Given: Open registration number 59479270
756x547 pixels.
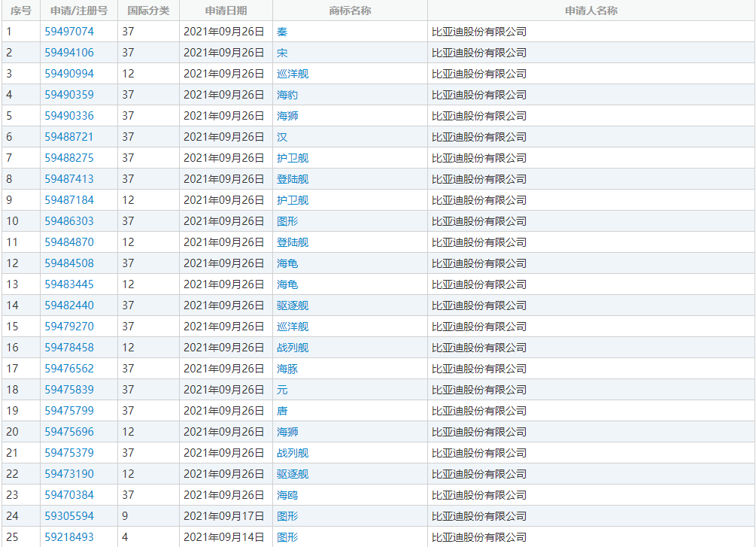Looking at the screenshot, I should (x=69, y=327).
